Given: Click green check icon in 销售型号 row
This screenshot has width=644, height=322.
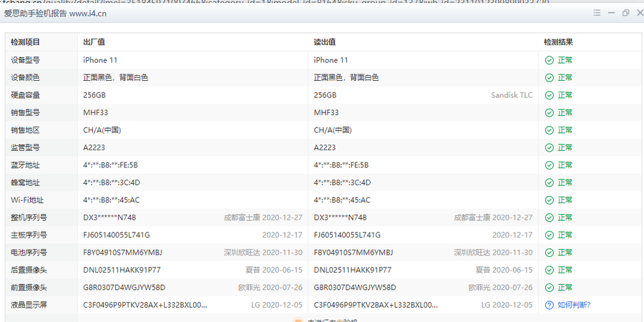Looking at the screenshot, I should click(549, 112).
